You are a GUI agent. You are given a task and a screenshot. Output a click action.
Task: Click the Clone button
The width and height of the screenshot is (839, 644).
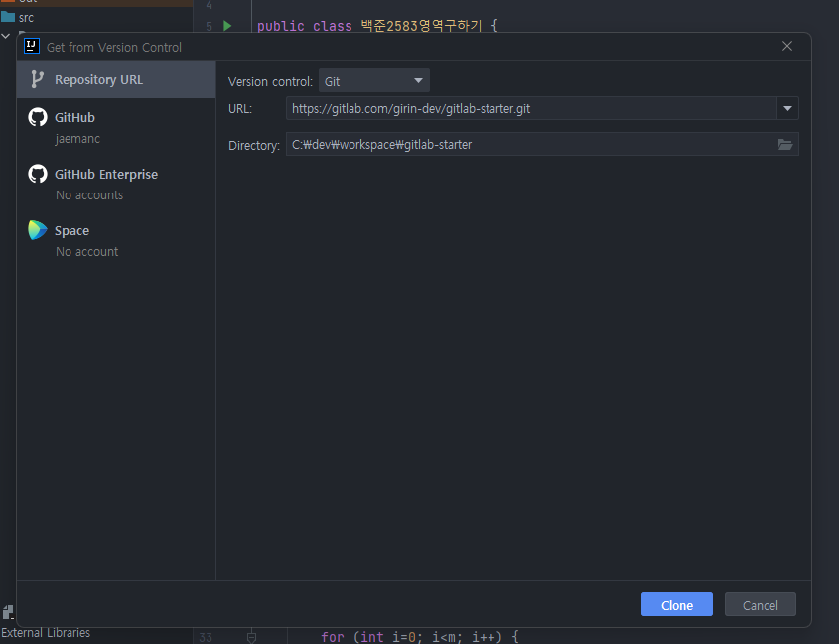[677, 605]
